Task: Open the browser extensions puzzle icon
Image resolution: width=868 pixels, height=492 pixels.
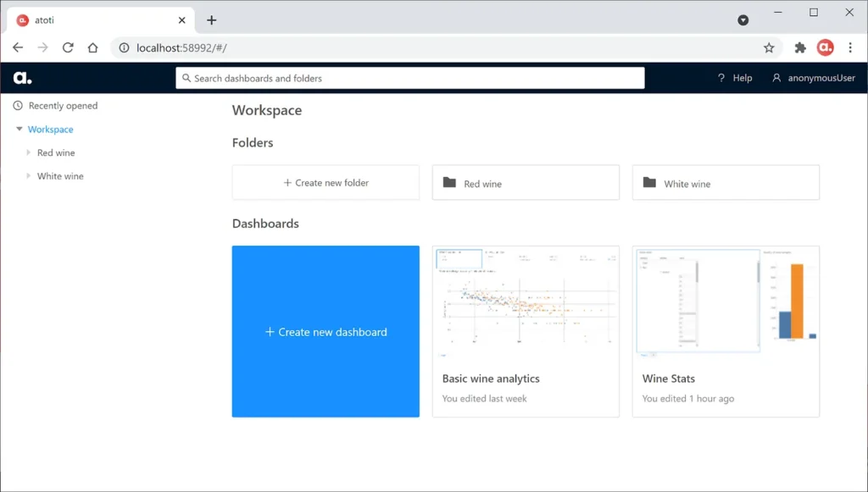Action: [x=800, y=47]
